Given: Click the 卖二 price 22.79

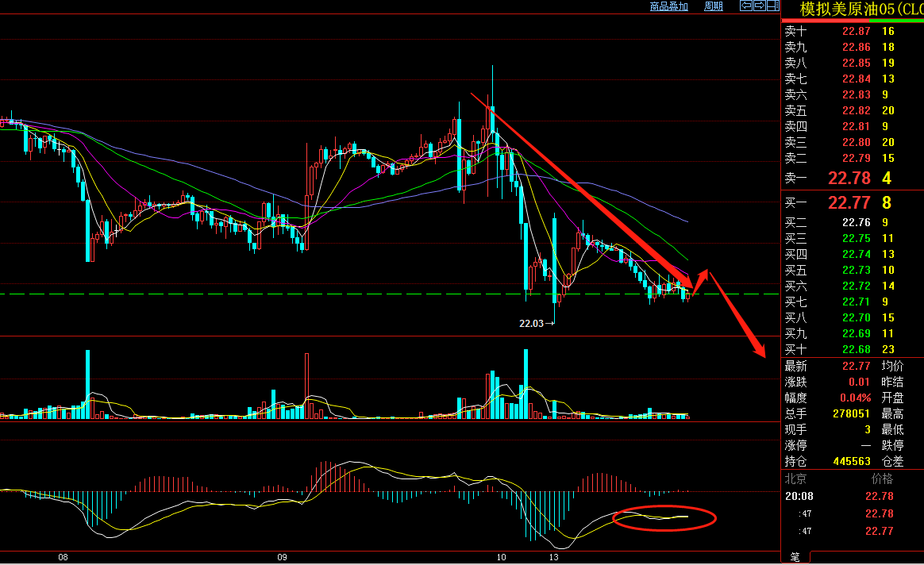Looking at the screenshot, I should pos(857,159).
